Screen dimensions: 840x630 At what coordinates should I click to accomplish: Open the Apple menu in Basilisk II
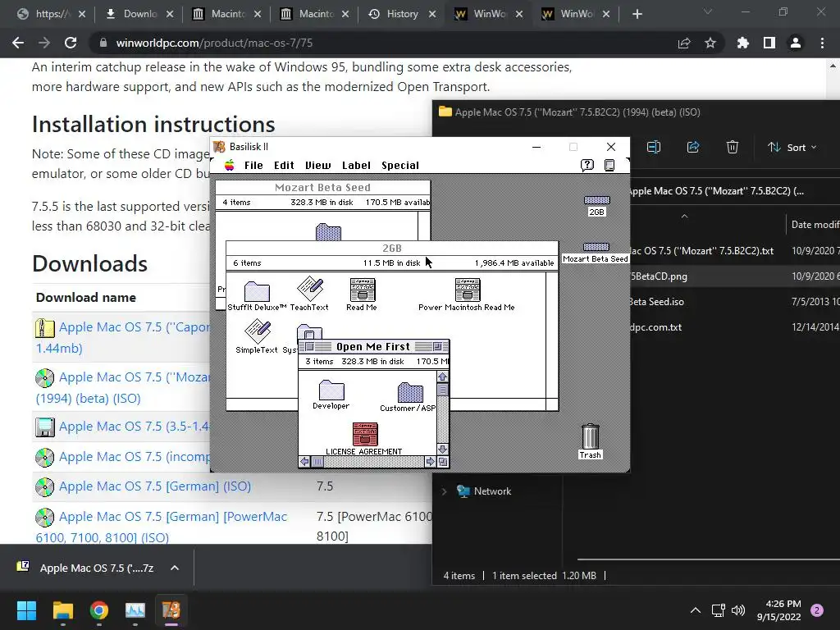pyautogui.click(x=230, y=165)
